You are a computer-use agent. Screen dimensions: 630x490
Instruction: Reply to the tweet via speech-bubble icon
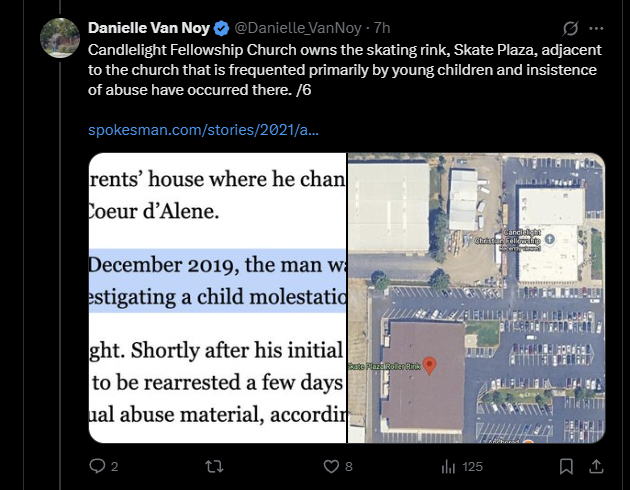pos(97,466)
